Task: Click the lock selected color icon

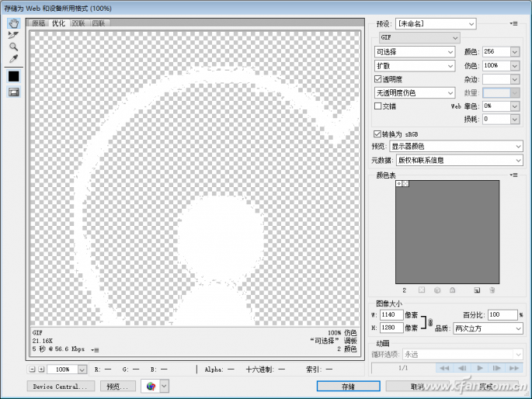Action: 452,290
